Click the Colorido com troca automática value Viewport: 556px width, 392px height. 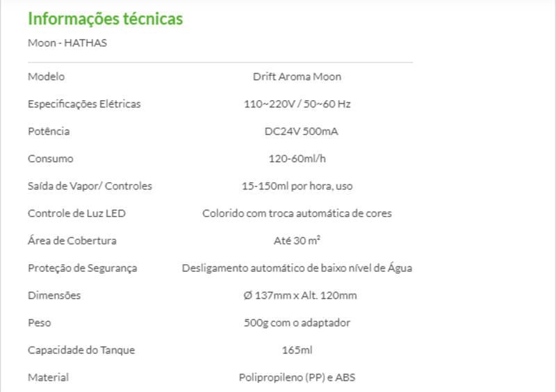click(297, 213)
